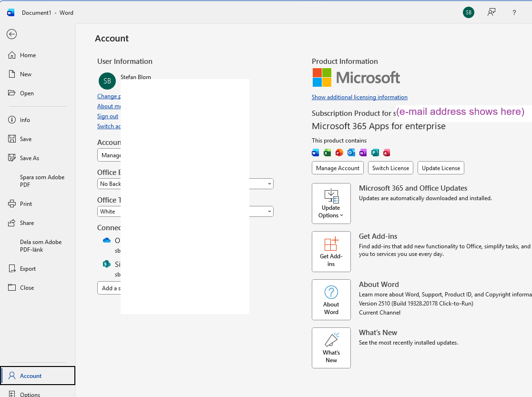Expand the Office Theme dropdown arrow

[x=269, y=212]
